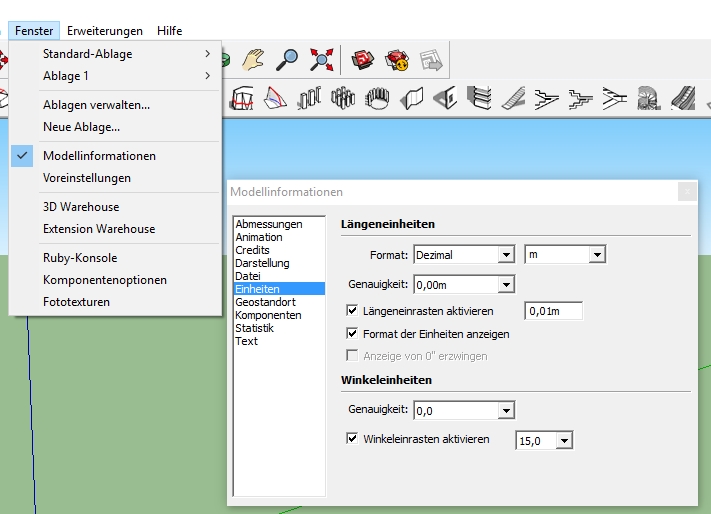This screenshot has width=711, height=514.
Task: Click the grid cluster of columns icon
Action: pos(343,98)
